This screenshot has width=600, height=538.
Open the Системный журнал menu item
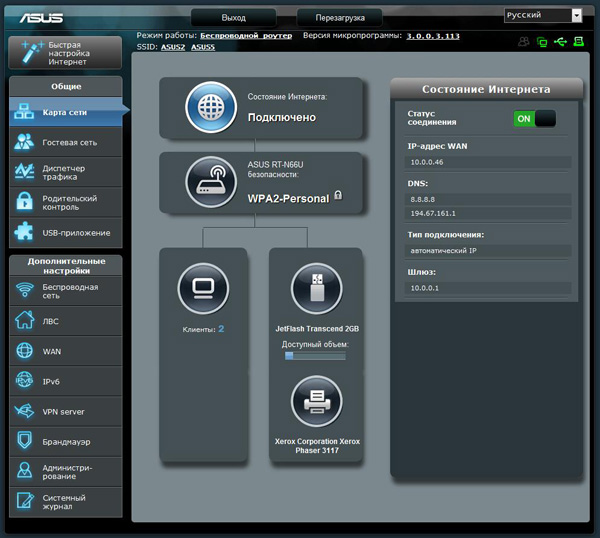click(x=66, y=502)
